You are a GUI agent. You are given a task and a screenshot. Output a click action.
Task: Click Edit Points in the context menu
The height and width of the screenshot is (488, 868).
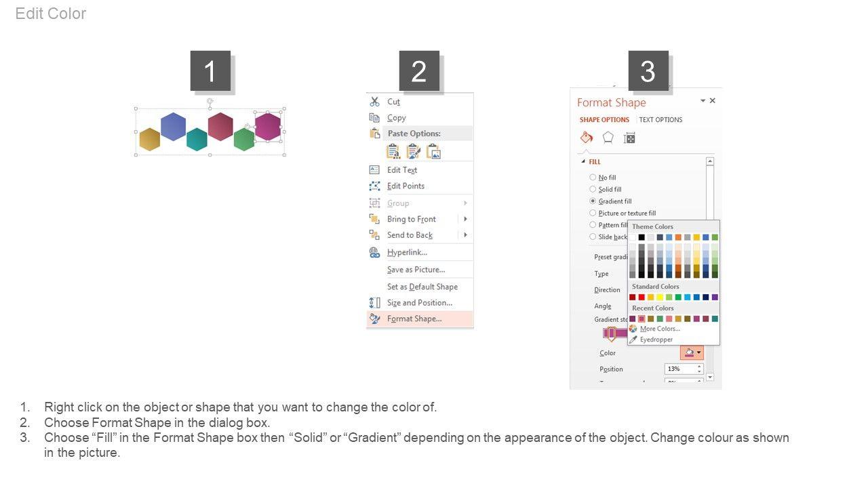click(x=406, y=186)
